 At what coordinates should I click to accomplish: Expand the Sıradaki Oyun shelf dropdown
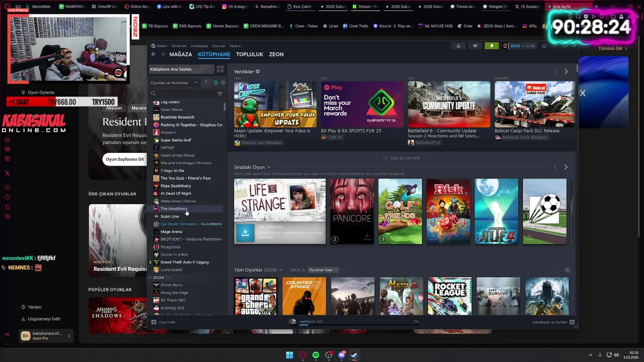pos(269,167)
